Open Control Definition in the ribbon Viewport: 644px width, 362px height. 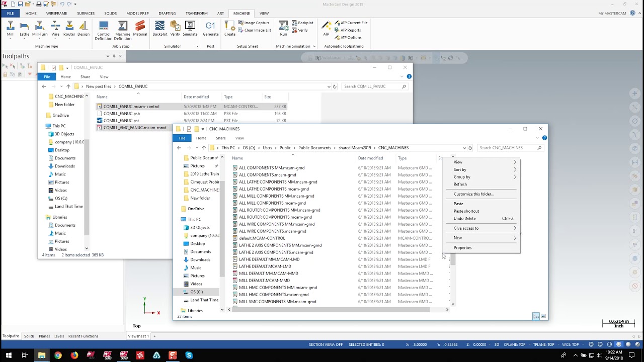click(x=104, y=31)
